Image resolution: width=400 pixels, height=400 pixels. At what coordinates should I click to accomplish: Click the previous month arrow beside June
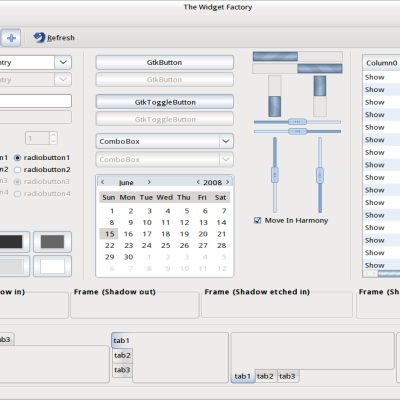coord(103,182)
